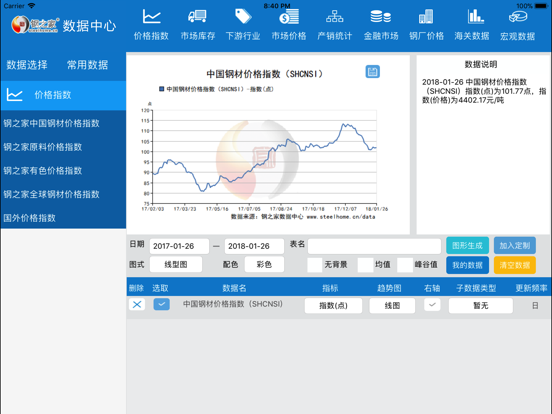552x414 pixels.
Task: Enable the 峰谷值 checkbox
Action: click(405, 265)
